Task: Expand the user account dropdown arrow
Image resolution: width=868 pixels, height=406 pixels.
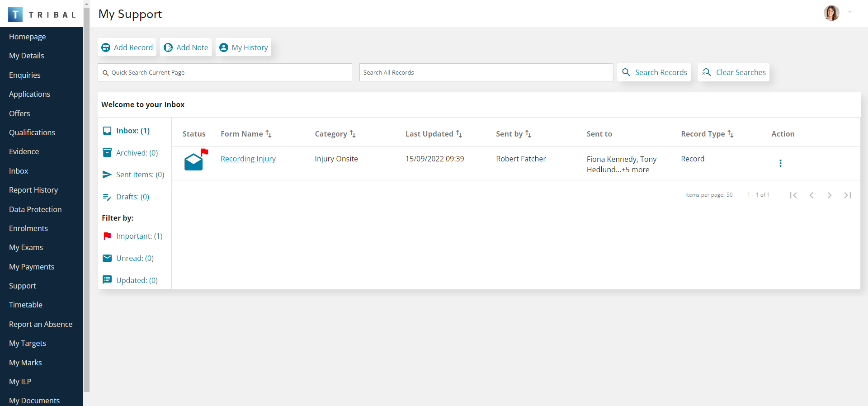Action: click(x=850, y=12)
